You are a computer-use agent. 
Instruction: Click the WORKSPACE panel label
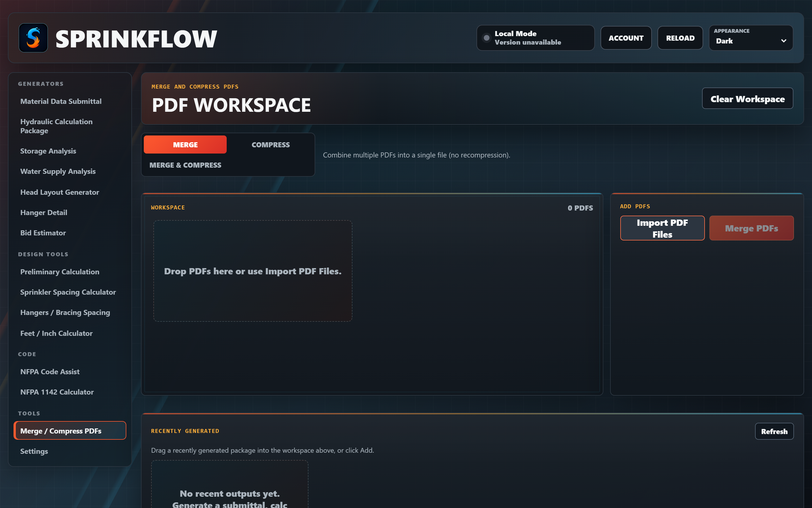pos(168,208)
